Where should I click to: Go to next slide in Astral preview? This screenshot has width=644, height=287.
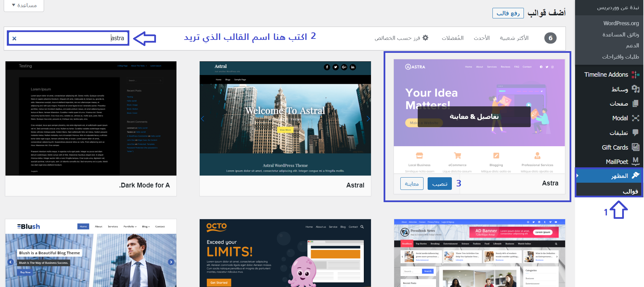(368, 119)
